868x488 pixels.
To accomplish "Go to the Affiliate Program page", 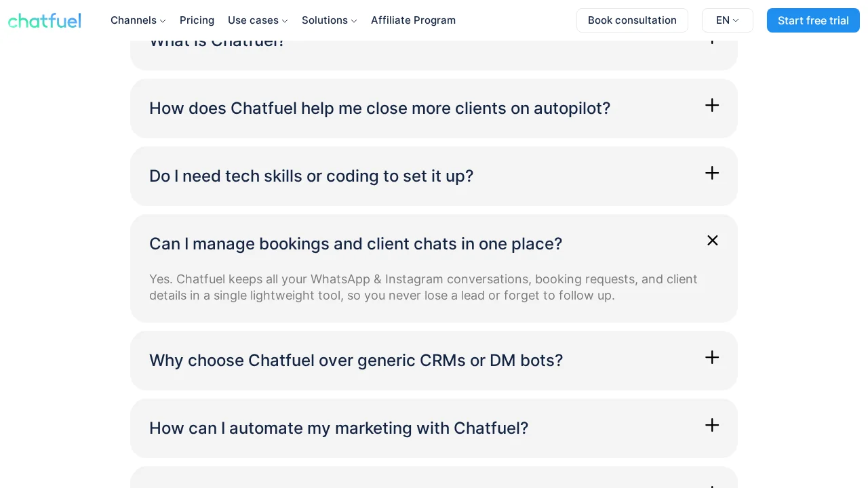I will point(414,20).
